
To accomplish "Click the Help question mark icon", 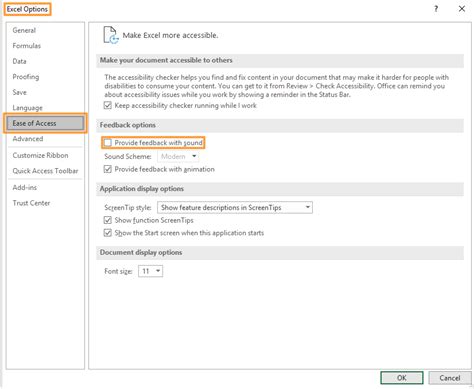I will (436, 9).
